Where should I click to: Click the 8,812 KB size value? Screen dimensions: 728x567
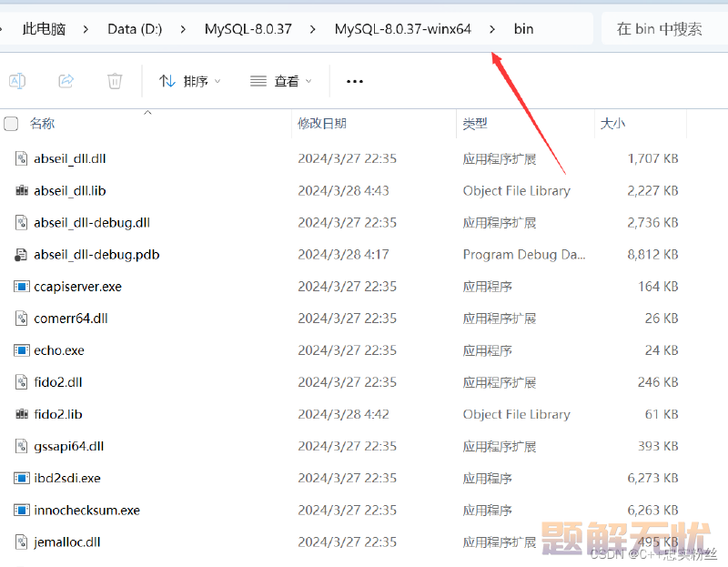point(652,255)
